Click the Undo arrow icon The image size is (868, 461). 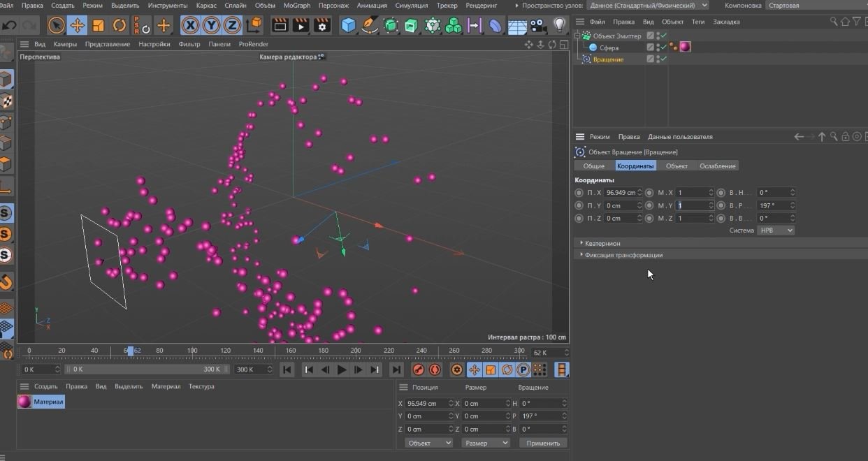pos(9,26)
